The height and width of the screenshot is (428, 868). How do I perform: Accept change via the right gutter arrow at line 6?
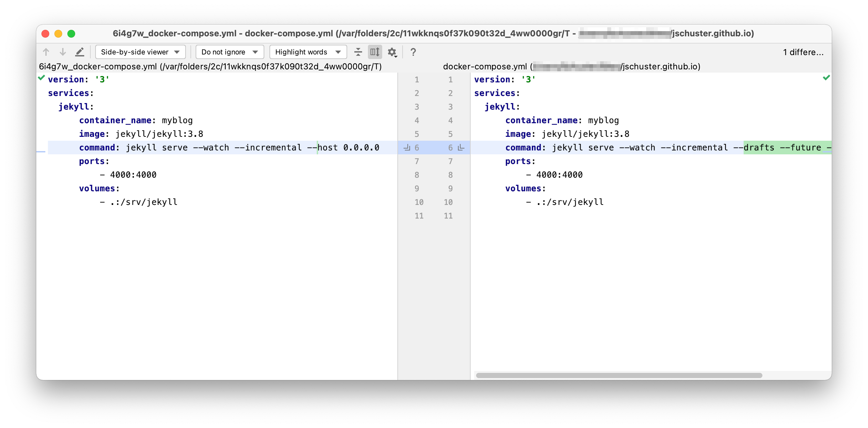[x=460, y=148]
